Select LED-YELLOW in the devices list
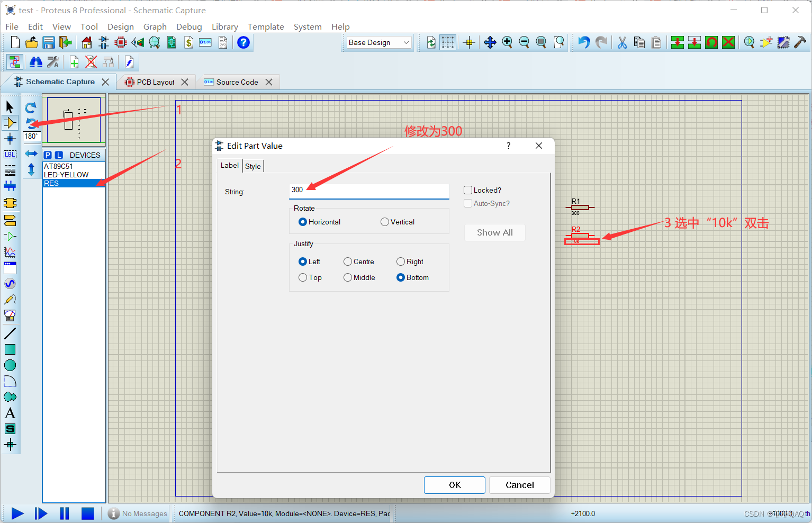The height and width of the screenshot is (523, 812). 74,175
